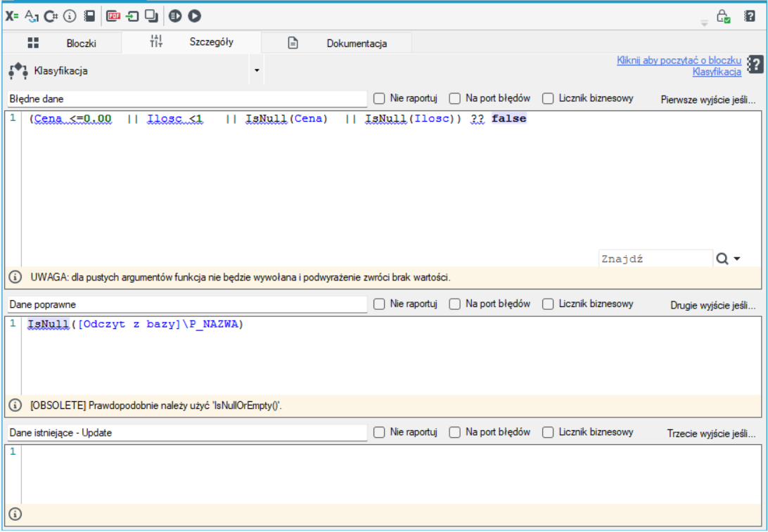Open the help notebook icon in top toolbar

coord(750,16)
